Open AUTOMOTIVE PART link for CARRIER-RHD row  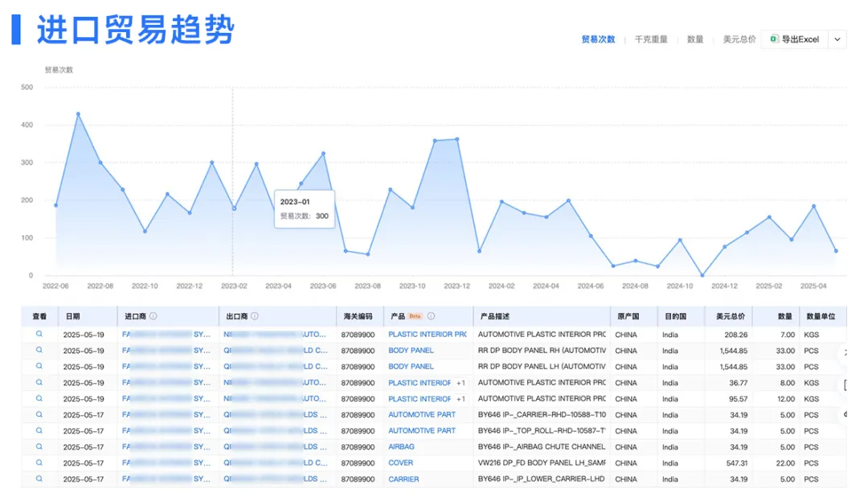pos(422,414)
